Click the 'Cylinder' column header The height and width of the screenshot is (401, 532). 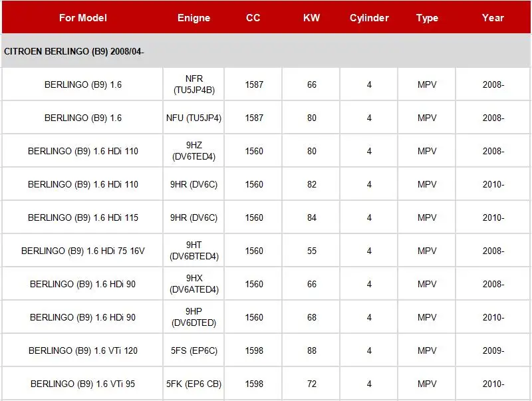(369, 18)
